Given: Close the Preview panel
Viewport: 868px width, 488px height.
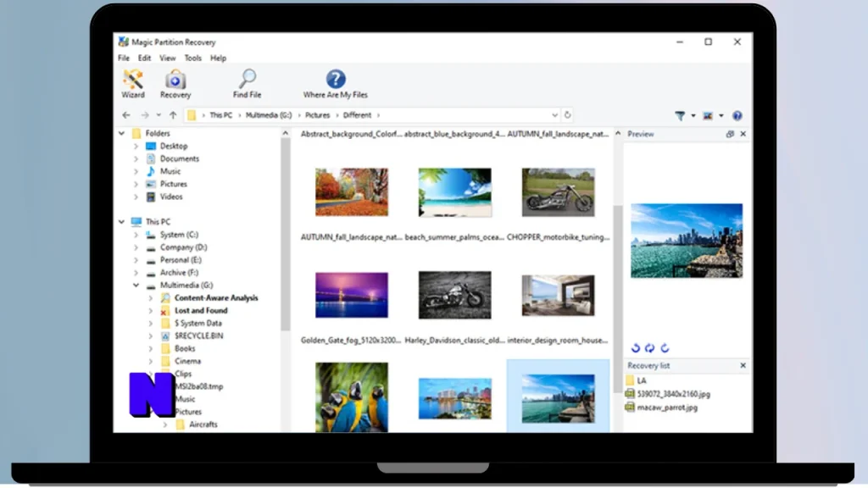Looking at the screenshot, I should pos(743,134).
